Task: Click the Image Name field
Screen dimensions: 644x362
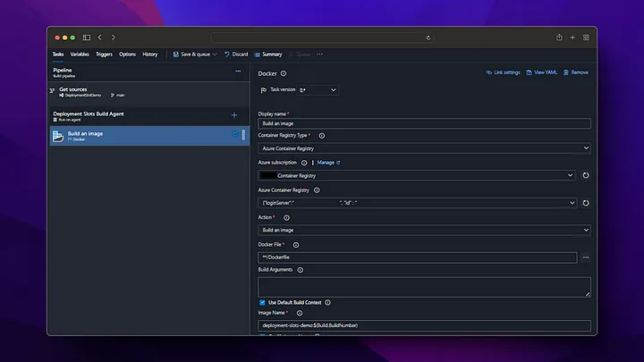Action: pos(424,325)
